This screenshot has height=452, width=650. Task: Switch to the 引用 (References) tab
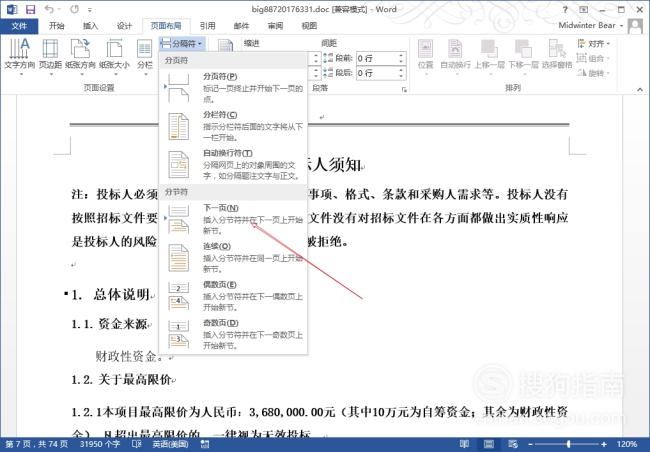click(208, 26)
